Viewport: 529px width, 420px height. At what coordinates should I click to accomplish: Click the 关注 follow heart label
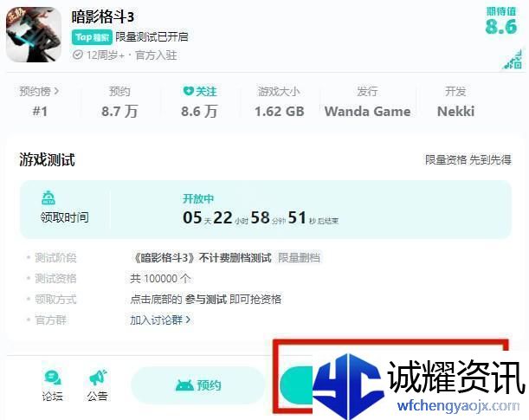tap(200, 91)
